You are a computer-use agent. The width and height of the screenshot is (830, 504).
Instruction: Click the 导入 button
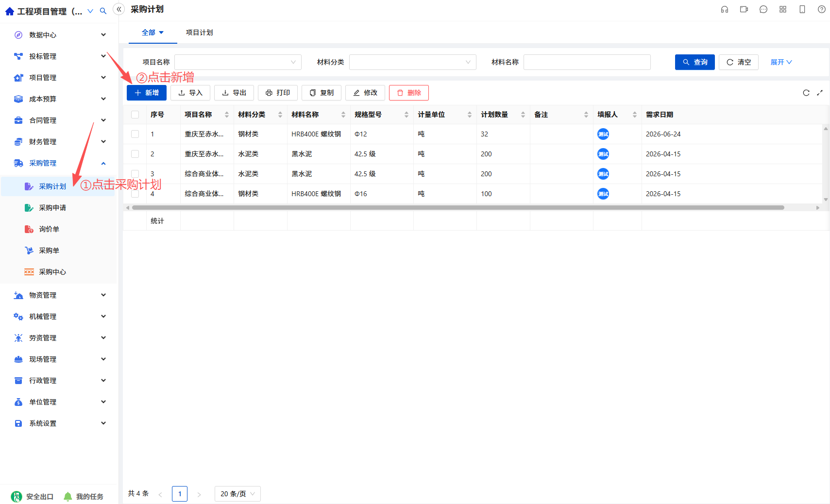(190, 93)
